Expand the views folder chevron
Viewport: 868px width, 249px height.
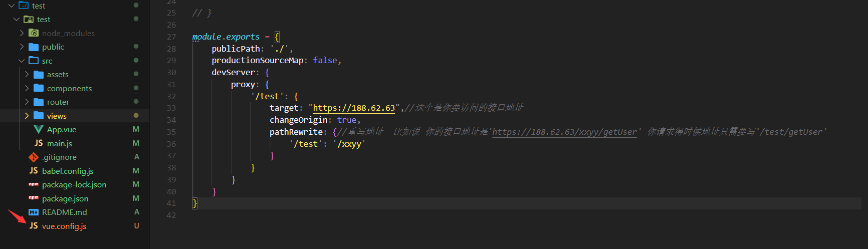pyautogui.click(x=27, y=116)
